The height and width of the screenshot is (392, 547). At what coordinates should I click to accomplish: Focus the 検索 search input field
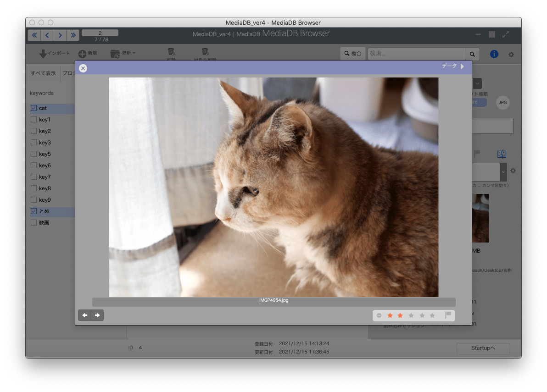click(416, 54)
